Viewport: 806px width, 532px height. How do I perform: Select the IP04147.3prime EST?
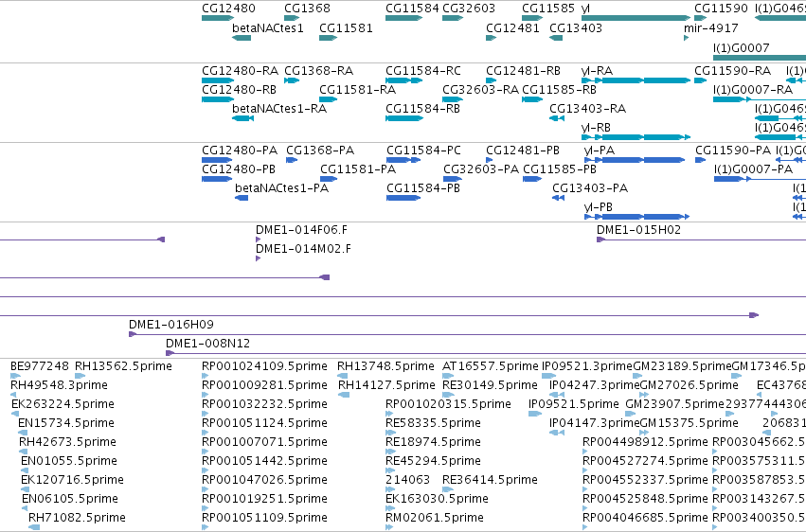[x=557, y=433]
